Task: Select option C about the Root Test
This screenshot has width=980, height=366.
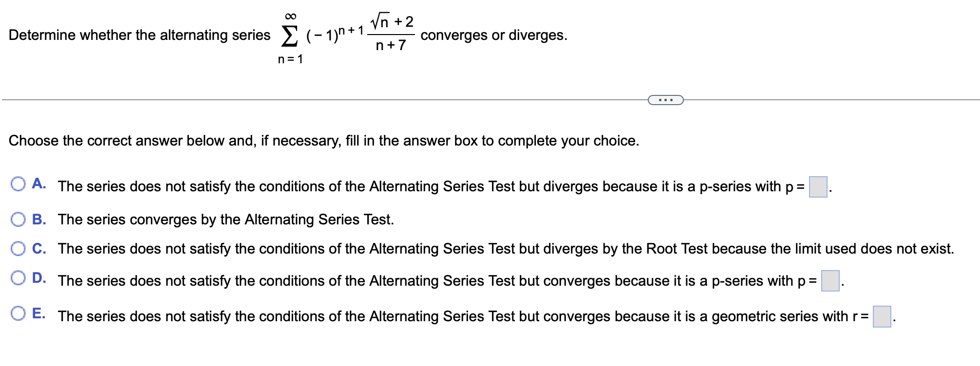Action: (19, 248)
